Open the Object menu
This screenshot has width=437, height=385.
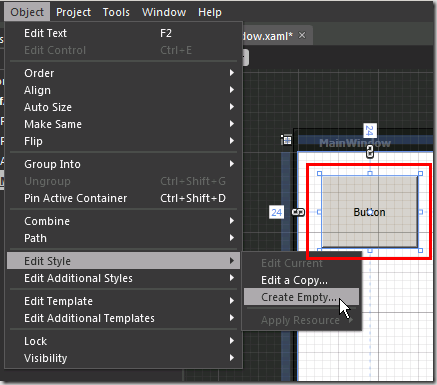pyautogui.click(x=27, y=12)
